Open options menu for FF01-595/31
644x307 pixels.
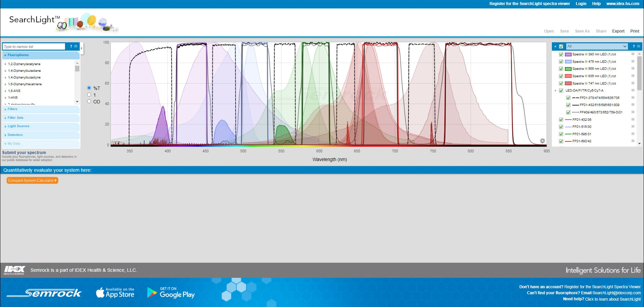pyautogui.click(x=633, y=134)
